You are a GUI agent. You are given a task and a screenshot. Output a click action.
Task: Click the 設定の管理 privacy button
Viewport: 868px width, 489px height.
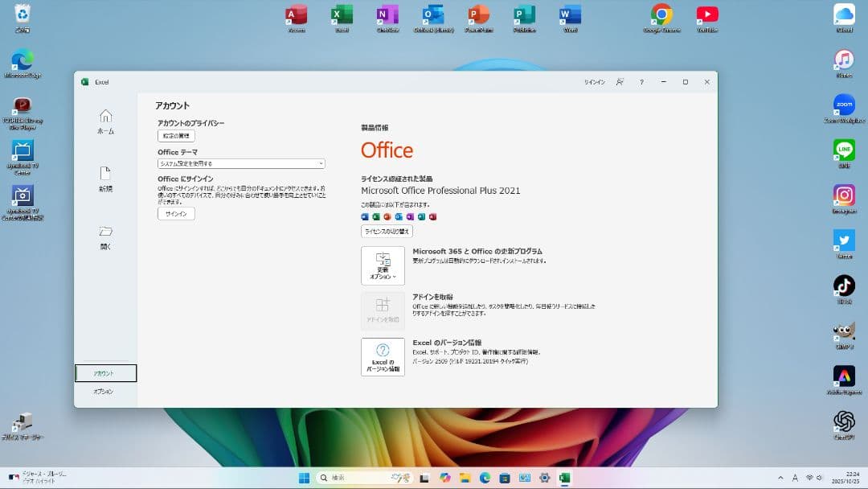pyautogui.click(x=175, y=135)
